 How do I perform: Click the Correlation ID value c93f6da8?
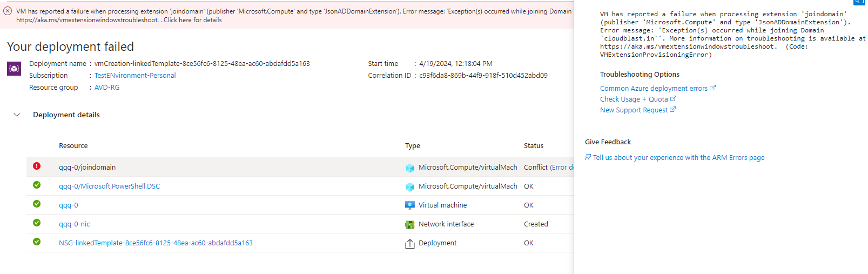pyautogui.click(x=483, y=76)
